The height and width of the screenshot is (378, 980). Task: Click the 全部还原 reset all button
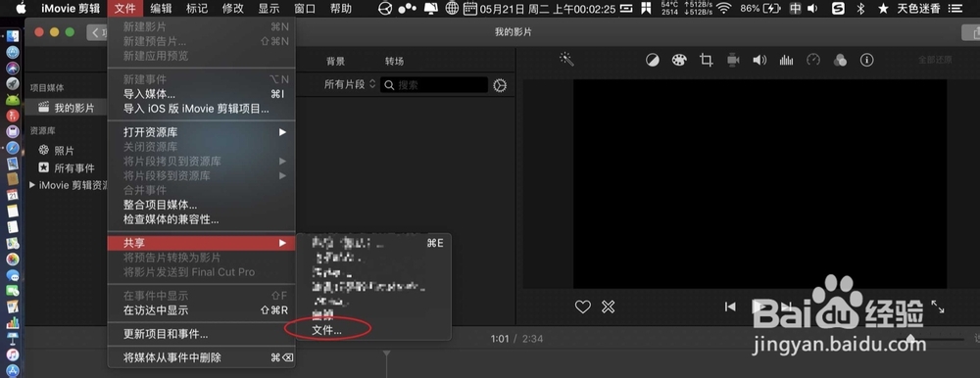pyautogui.click(x=935, y=60)
